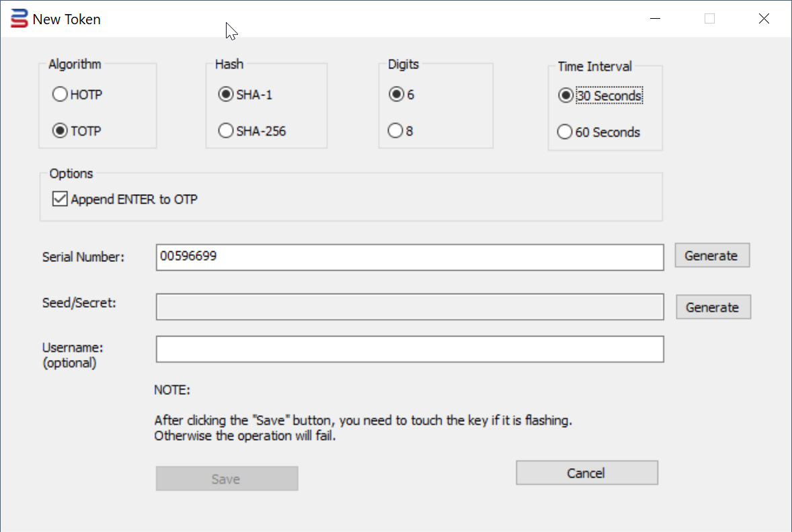Cancel the new token dialog
792x532 pixels.
(x=586, y=473)
